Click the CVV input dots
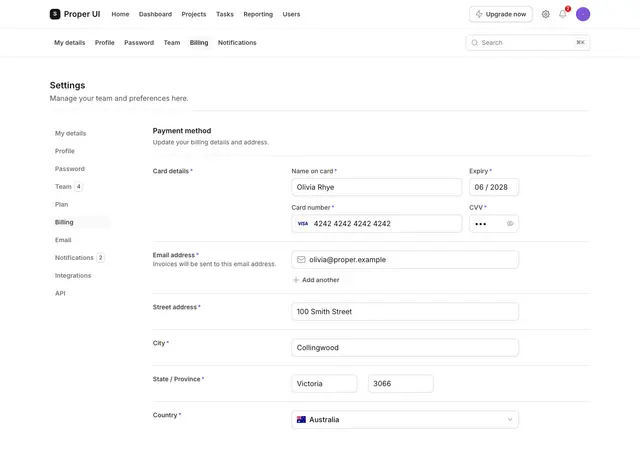 pyautogui.click(x=481, y=224)
